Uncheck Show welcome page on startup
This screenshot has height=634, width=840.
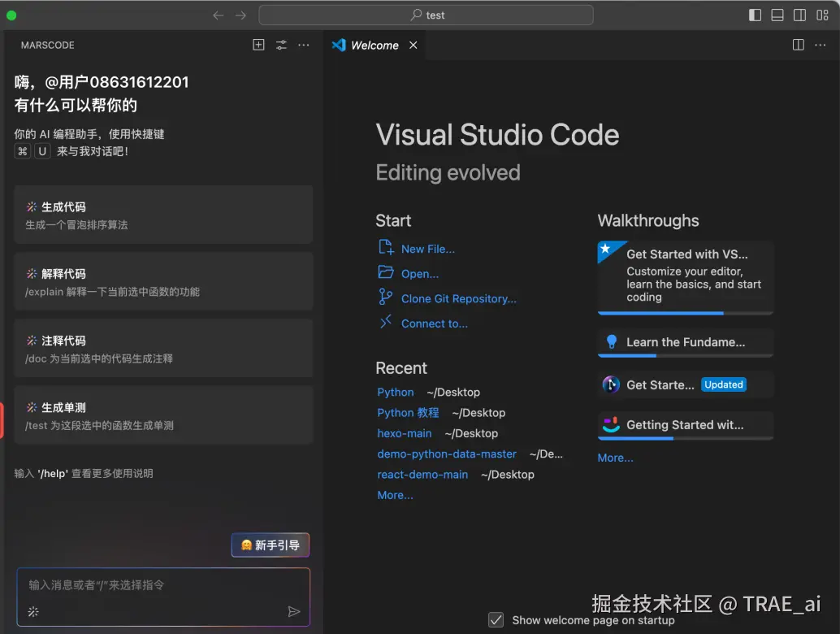tap(496, 620)
